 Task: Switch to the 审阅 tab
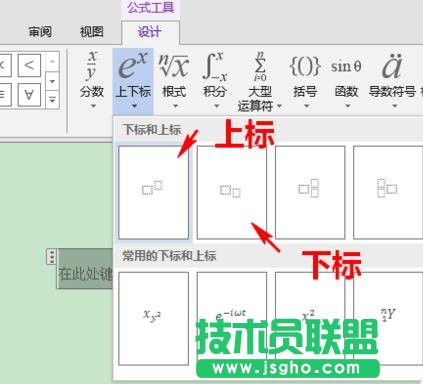click(40, 32)
